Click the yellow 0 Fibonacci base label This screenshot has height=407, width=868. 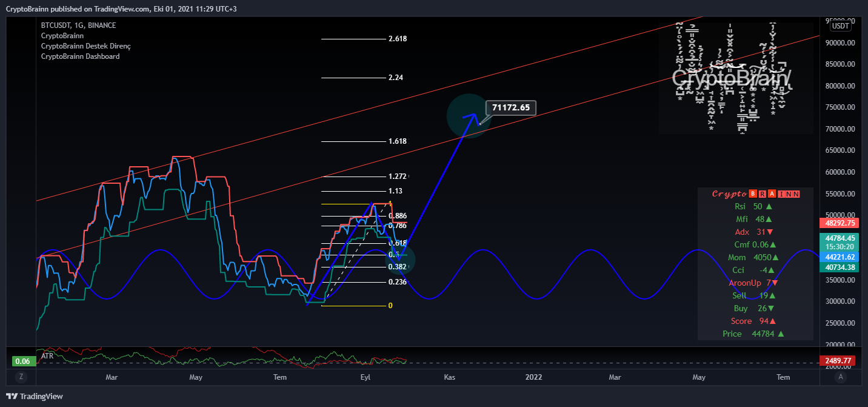390,306
